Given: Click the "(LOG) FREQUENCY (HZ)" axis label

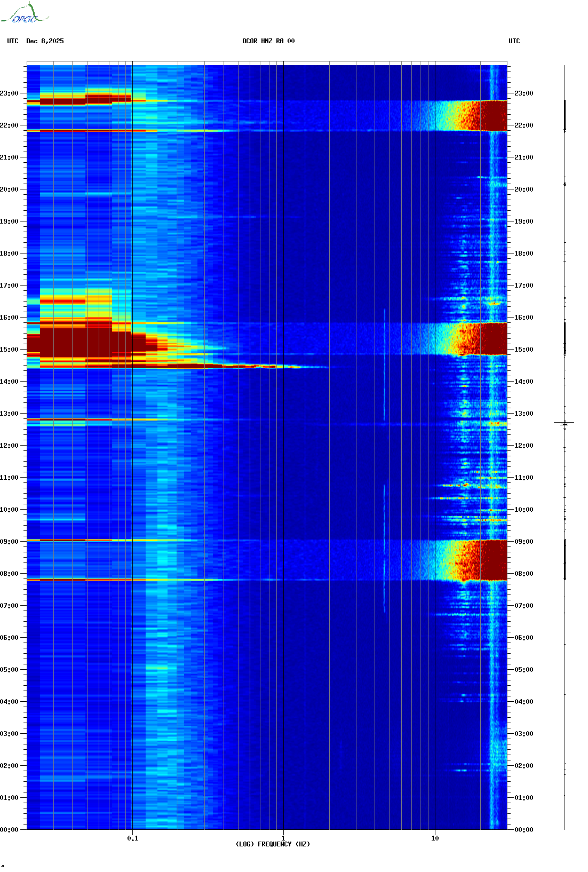Looking at the screenshot, I should coord(273,844).
